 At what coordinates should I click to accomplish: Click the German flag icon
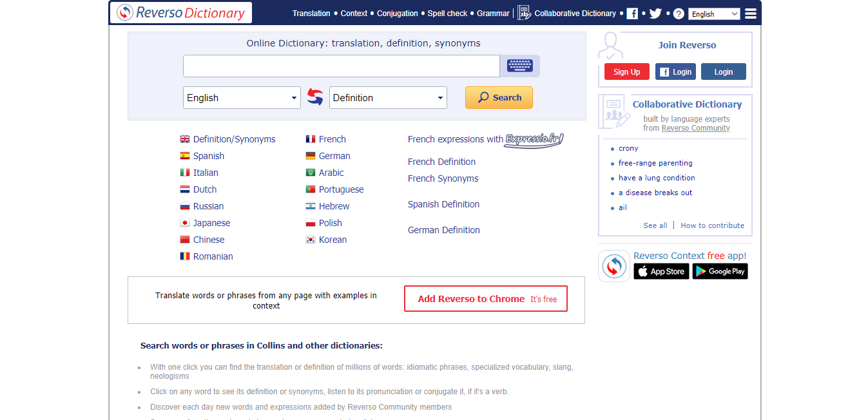click(311, 156)
